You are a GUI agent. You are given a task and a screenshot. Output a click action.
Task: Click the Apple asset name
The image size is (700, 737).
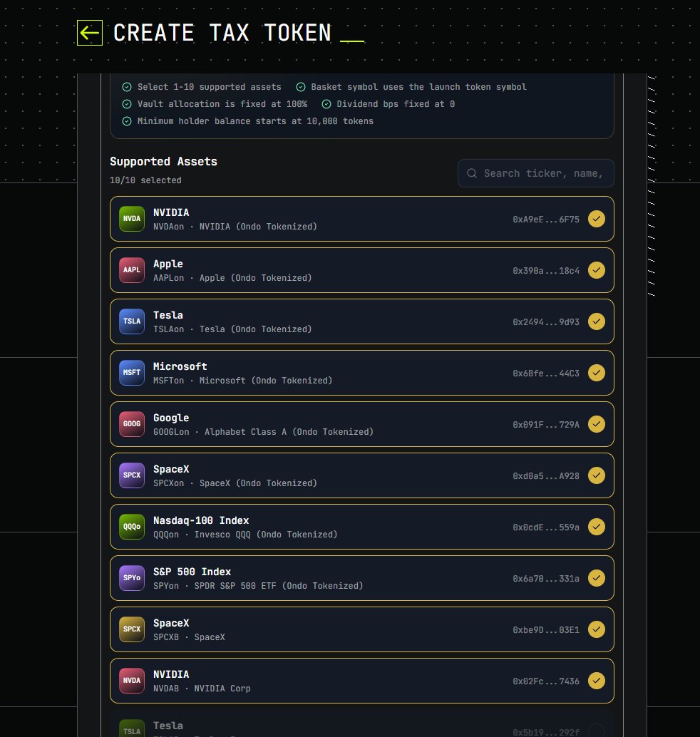[x=168, y=264]
